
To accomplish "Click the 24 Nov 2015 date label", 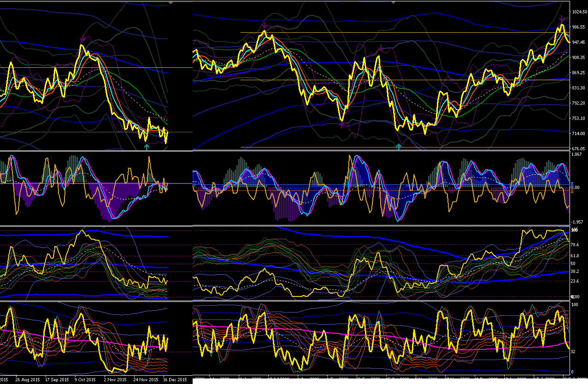I will tap(145, 380).
